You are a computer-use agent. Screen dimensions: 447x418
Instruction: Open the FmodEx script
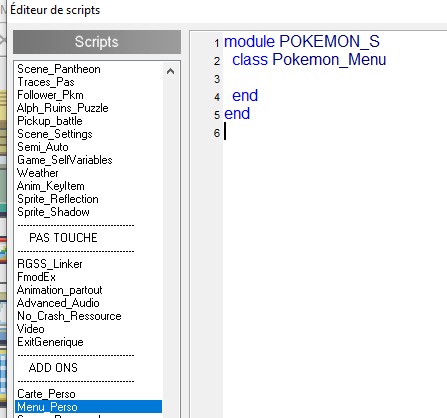36,277
